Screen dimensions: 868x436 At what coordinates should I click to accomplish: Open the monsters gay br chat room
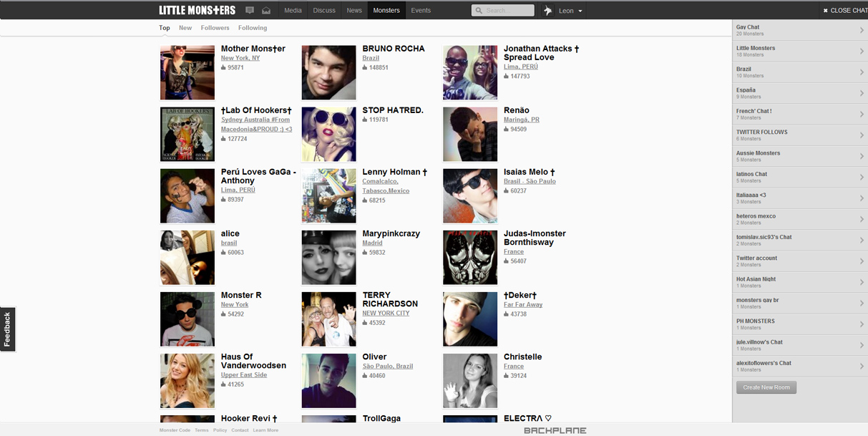pos(800,303)
